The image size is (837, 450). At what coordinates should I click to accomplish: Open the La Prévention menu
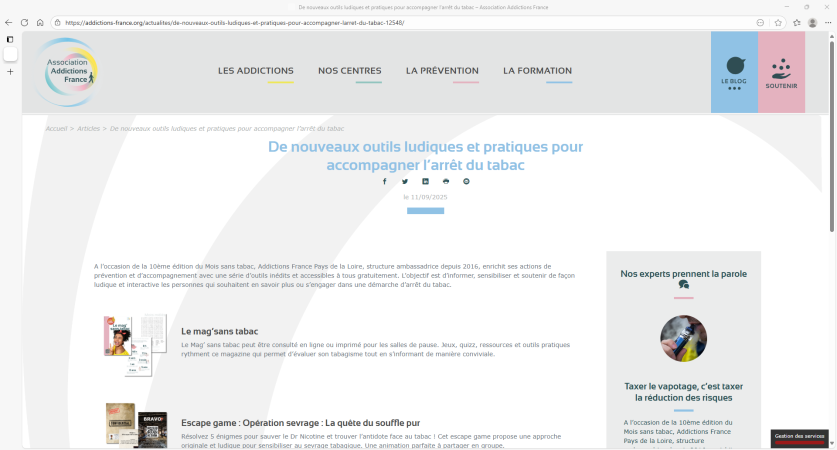(x=442, y=70)
